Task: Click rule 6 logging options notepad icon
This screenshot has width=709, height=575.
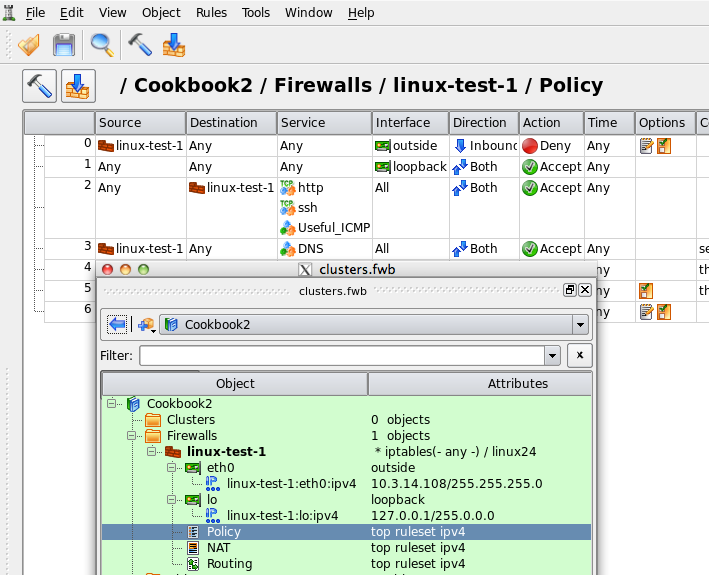Action: pos(647,312)
